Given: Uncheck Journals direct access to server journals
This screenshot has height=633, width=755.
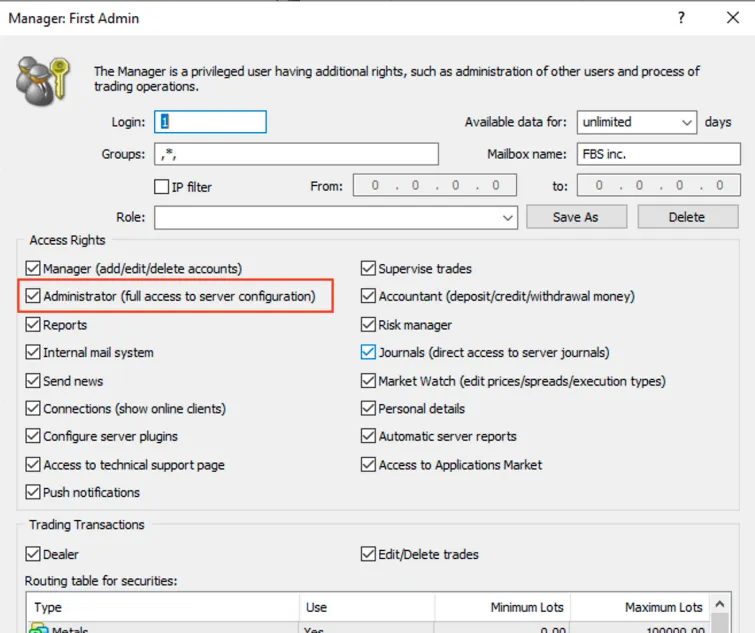Looking at the screenshot, I should pos(368,353).
